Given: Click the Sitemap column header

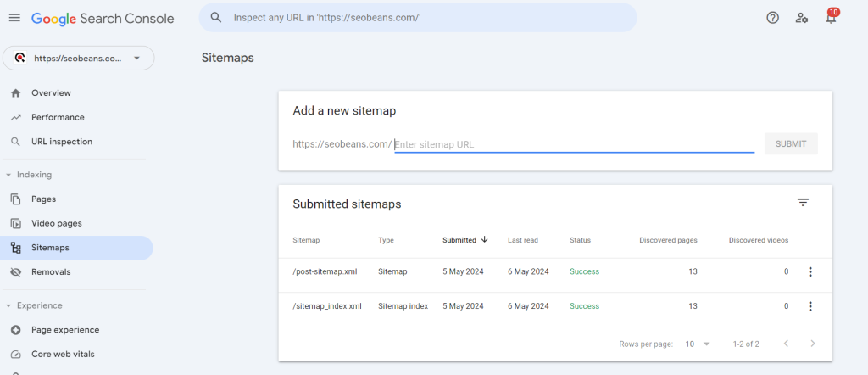Looking at the screenshot, I should pos(306,240).
